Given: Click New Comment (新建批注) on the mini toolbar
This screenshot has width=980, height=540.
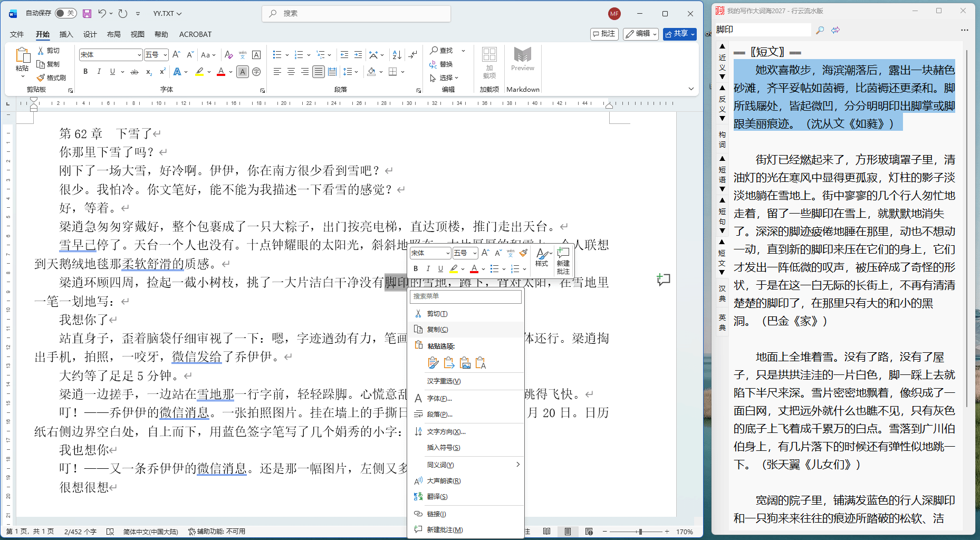Looking at the screenshot, I should 563,261.
